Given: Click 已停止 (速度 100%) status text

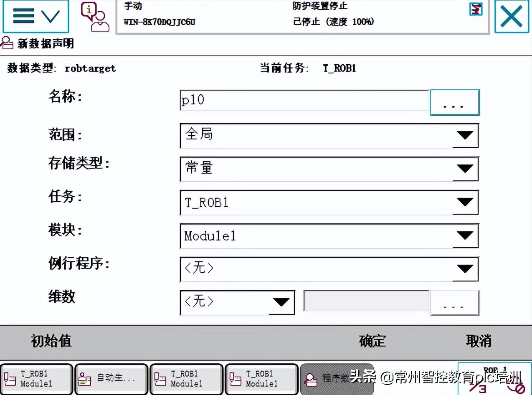Looking at the screenshot, I should [x=333, y=21].
